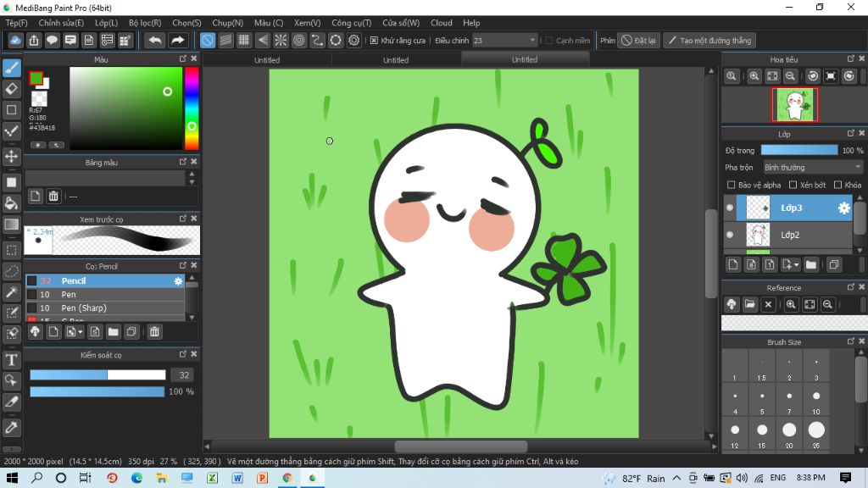The image size is (868, 488).
Task: Select the Bucket fill tool
Action: (12, 203)
